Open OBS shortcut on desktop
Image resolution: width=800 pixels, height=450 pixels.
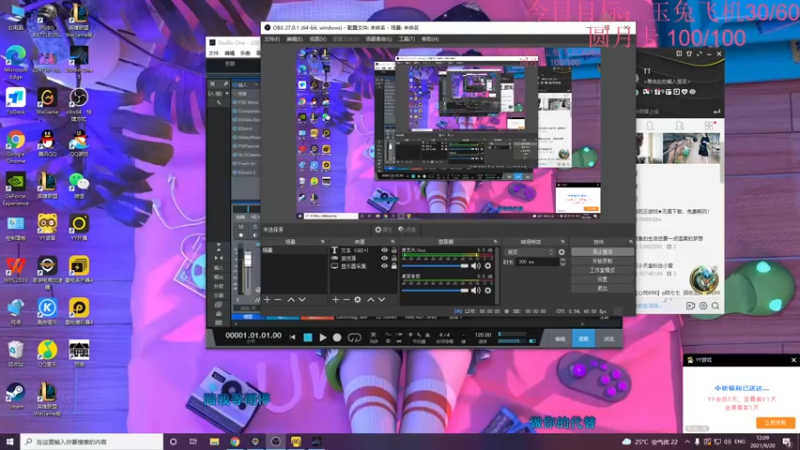[x=79, y=104]
